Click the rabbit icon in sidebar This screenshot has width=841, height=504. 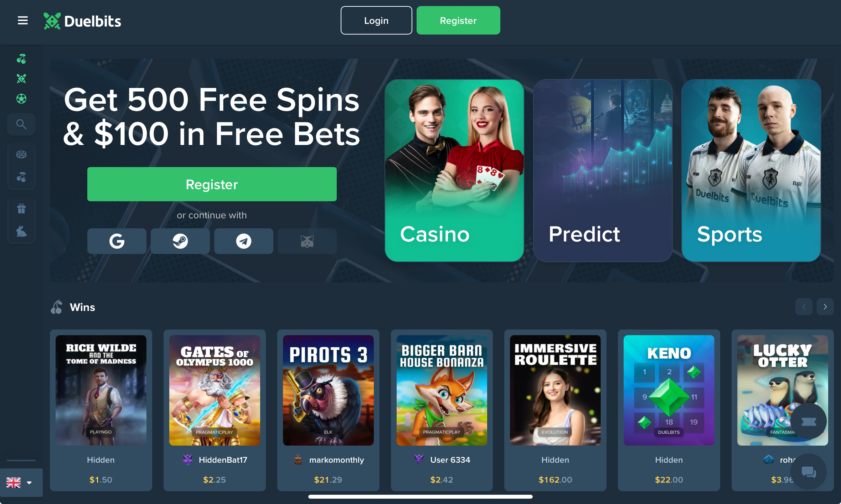click(x=21, y=231)
